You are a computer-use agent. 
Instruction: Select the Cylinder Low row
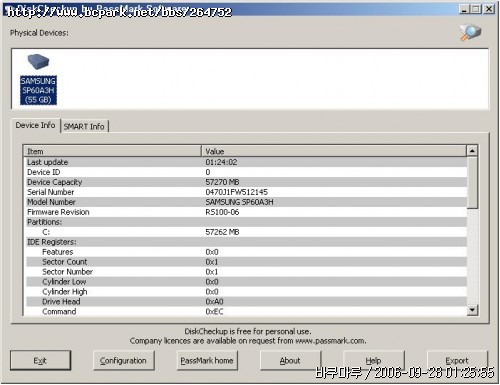click(x=246, y=282)
